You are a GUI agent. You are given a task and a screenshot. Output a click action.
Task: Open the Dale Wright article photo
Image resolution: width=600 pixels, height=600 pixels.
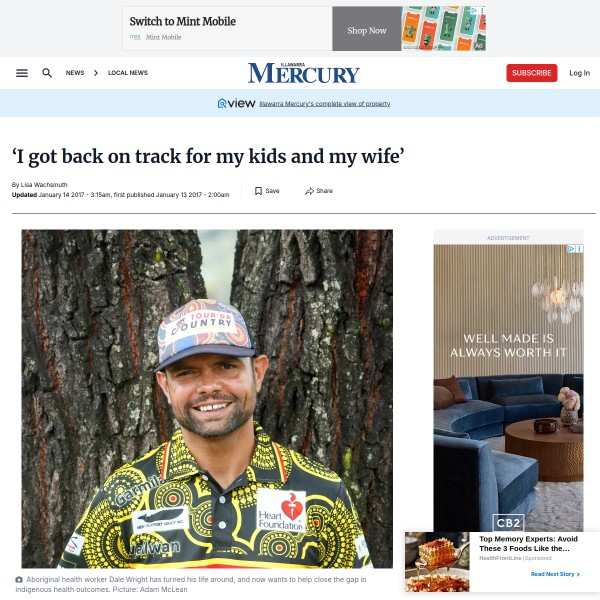click(207, 399)
